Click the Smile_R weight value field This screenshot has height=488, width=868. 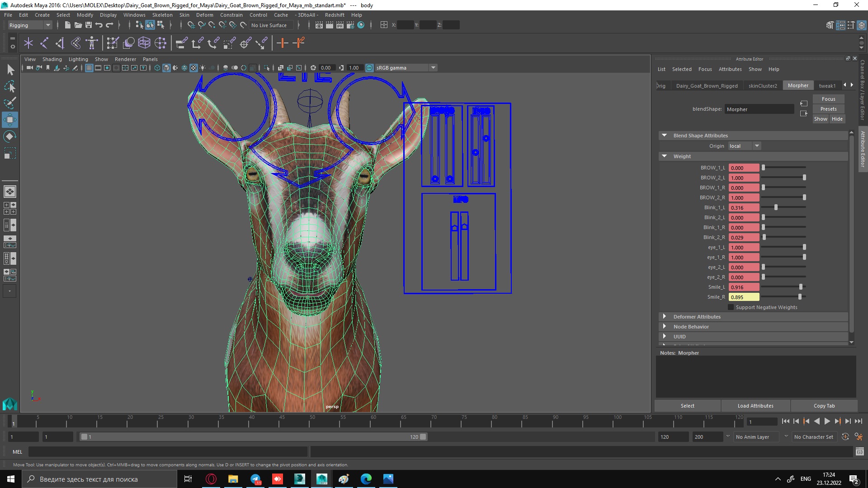pyautogui.click(x=744, y=297)
